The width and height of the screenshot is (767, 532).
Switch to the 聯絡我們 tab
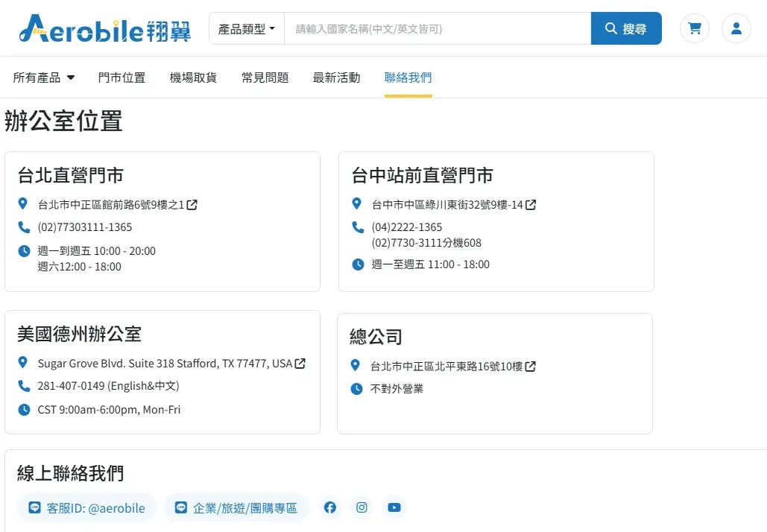point(408,77)
